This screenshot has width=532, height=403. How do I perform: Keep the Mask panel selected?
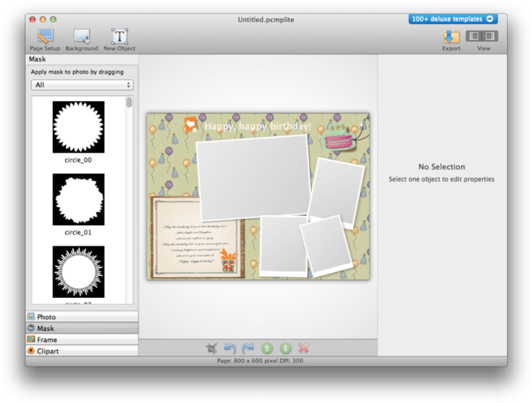82,328
